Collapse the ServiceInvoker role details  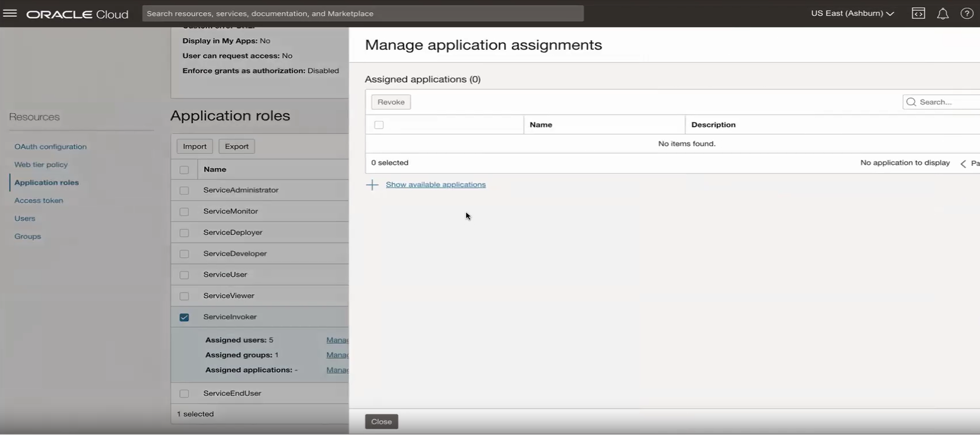pos(230,317)
